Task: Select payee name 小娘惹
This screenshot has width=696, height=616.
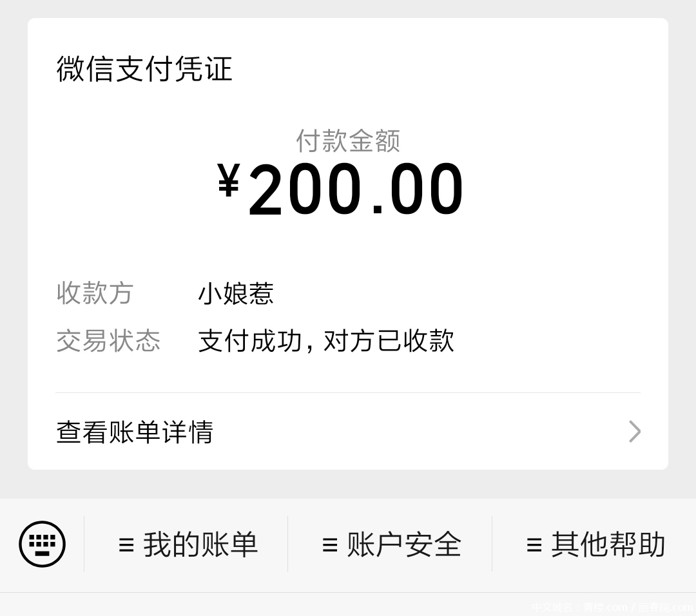Action: click(x=236, y=294)
